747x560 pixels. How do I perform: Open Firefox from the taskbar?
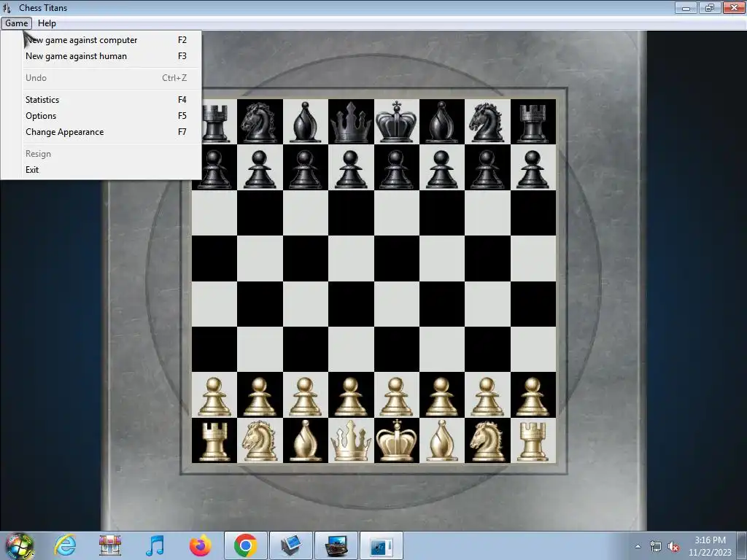(x=200, y=545)
